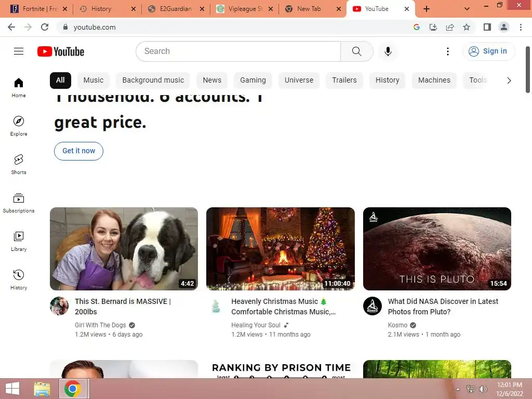Bookmark this page with star icon
The width and height of the screenshot is (532, 399).
point(467,27)
